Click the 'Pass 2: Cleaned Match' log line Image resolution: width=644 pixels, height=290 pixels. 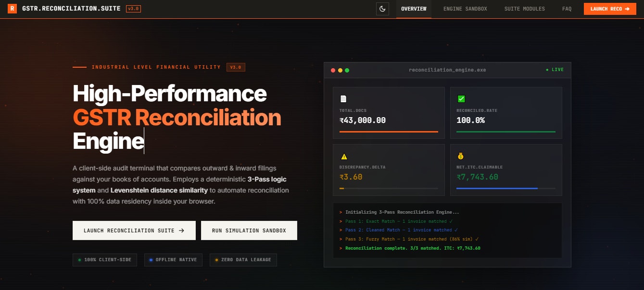point(398,230)
